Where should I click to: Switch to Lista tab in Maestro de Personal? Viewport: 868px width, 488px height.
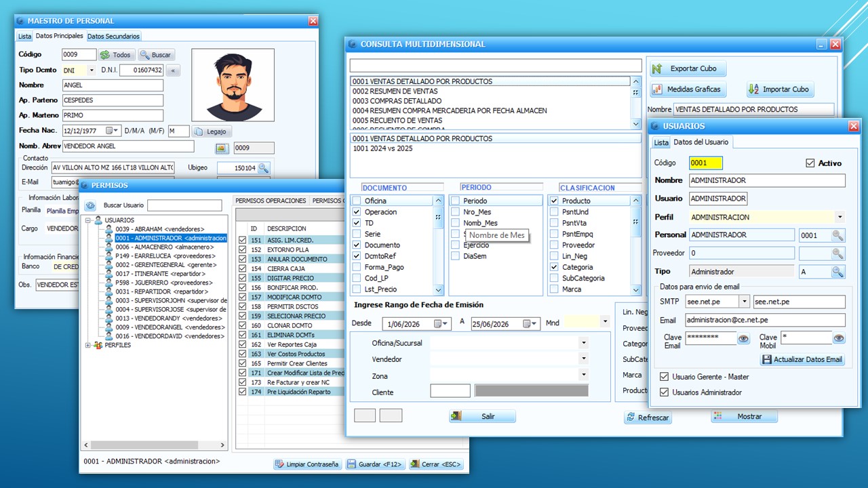24,37
